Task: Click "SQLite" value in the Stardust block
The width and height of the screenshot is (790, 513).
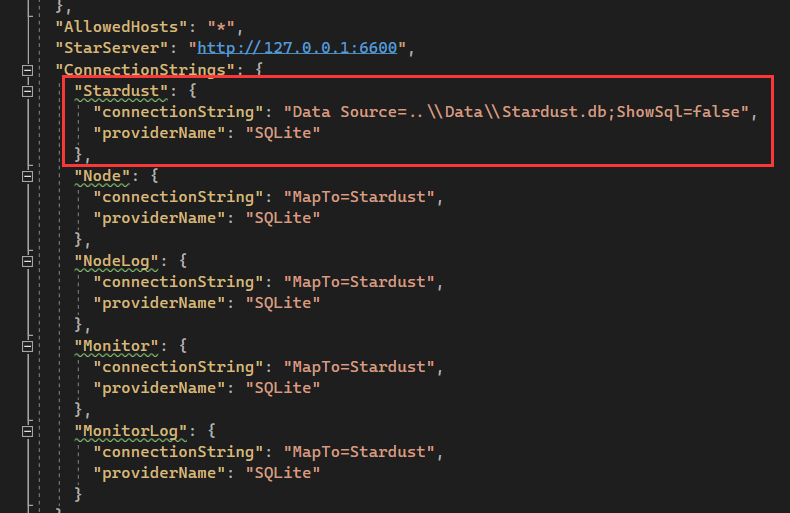Action: [282, 133]
